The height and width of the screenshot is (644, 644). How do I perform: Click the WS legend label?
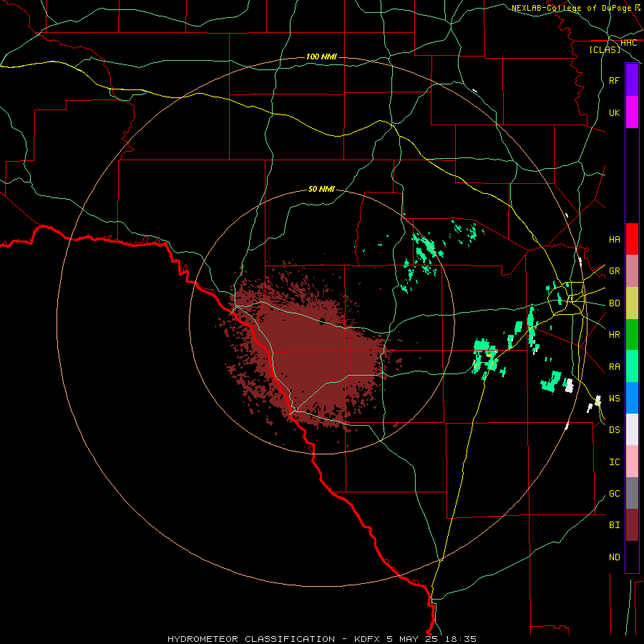click(x=614, y=398)
